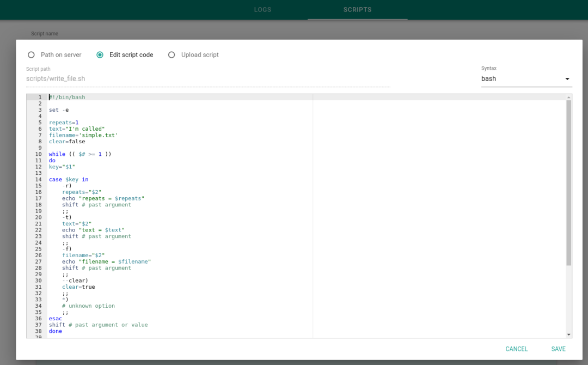Click the editor scrollbar down arrow
Viewport: 588px width, 365px height.
click(x=569, y=334)
